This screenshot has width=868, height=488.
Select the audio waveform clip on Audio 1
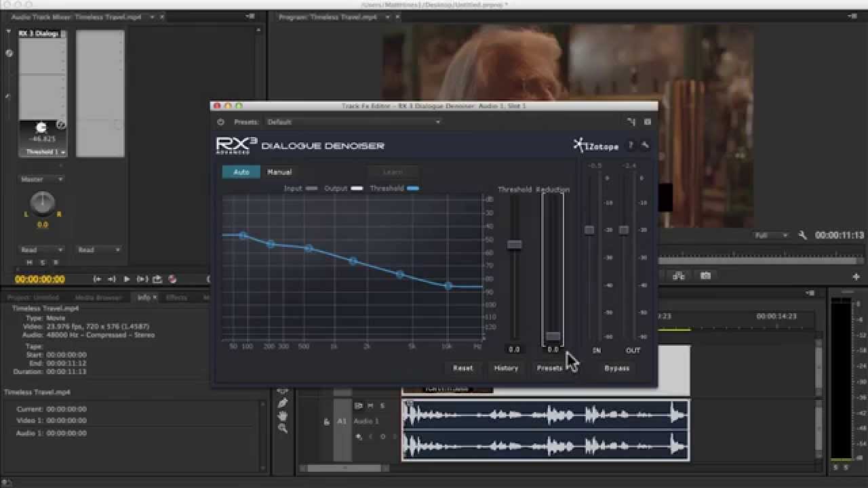pyautogui.click(x=545, y=430)
